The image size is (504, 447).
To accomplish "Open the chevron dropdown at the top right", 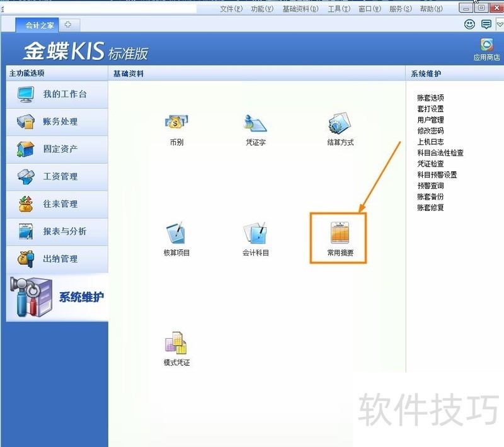I will (x=500, y=24).
